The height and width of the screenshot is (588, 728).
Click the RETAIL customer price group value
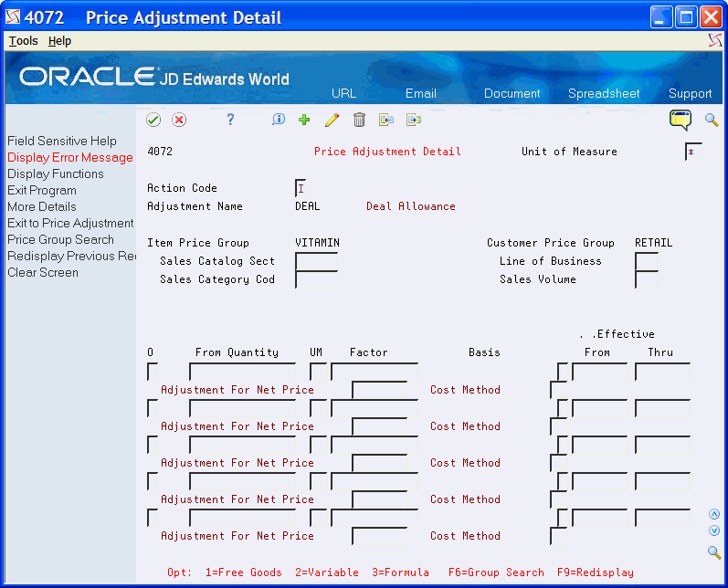pos(654,243)
